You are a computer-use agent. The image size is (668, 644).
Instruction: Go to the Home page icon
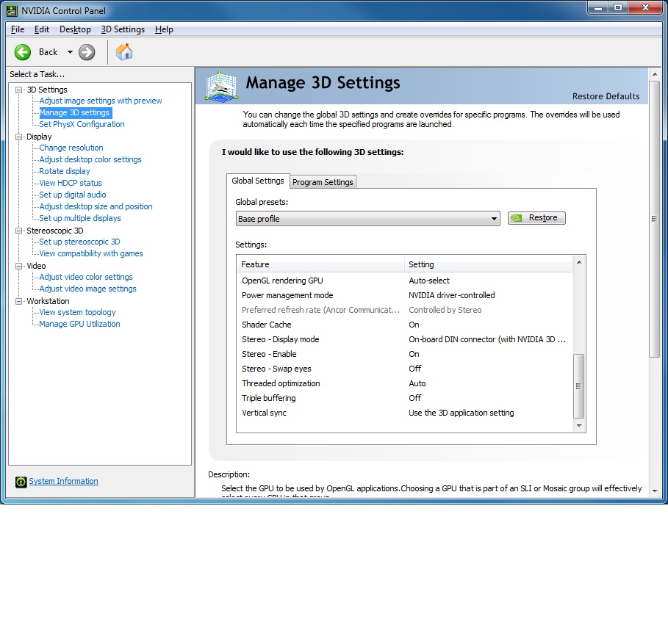click(124, 52)
